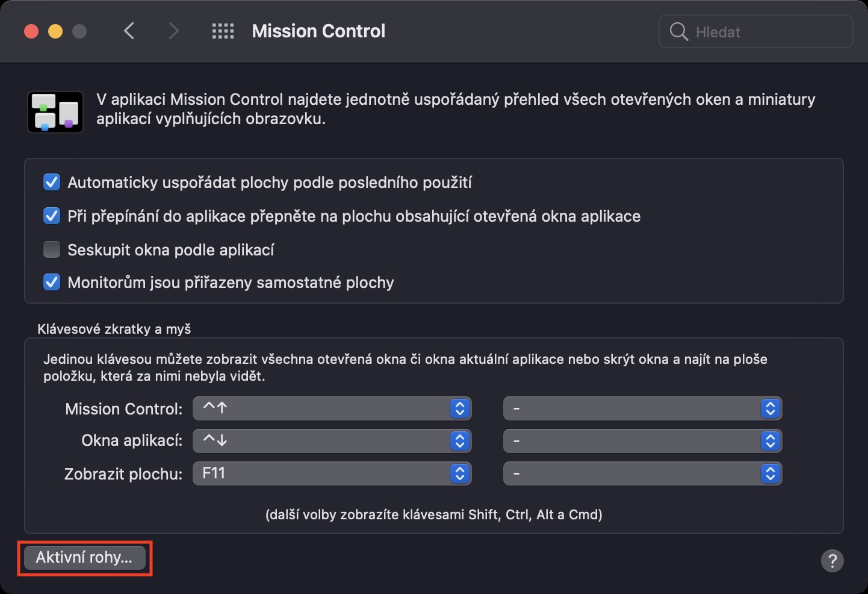Click the red close window button
This screenshot has height=594, width=868.
tap(31, 31)
